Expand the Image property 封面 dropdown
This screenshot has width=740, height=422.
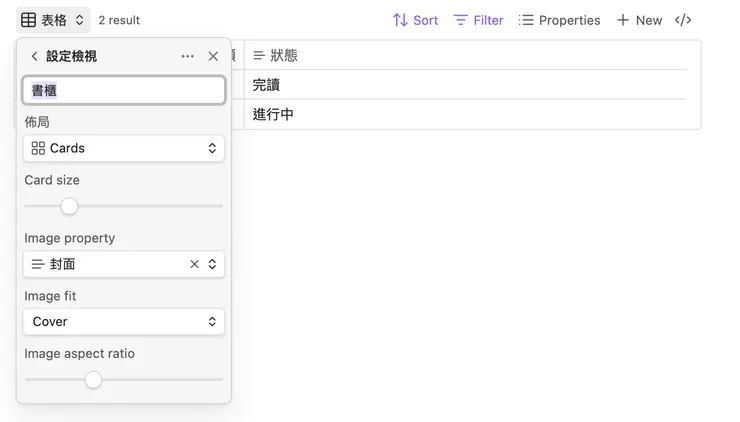[x=212, y=264]
